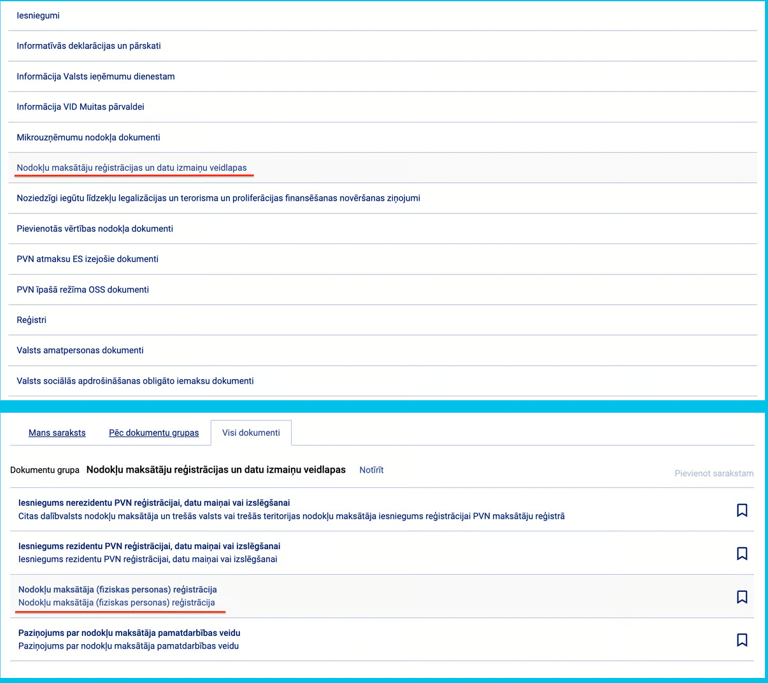Open Informācija VID Muitas pārvaldei group
This screenshot has height=683, width=768.
[x=383, y=107]
